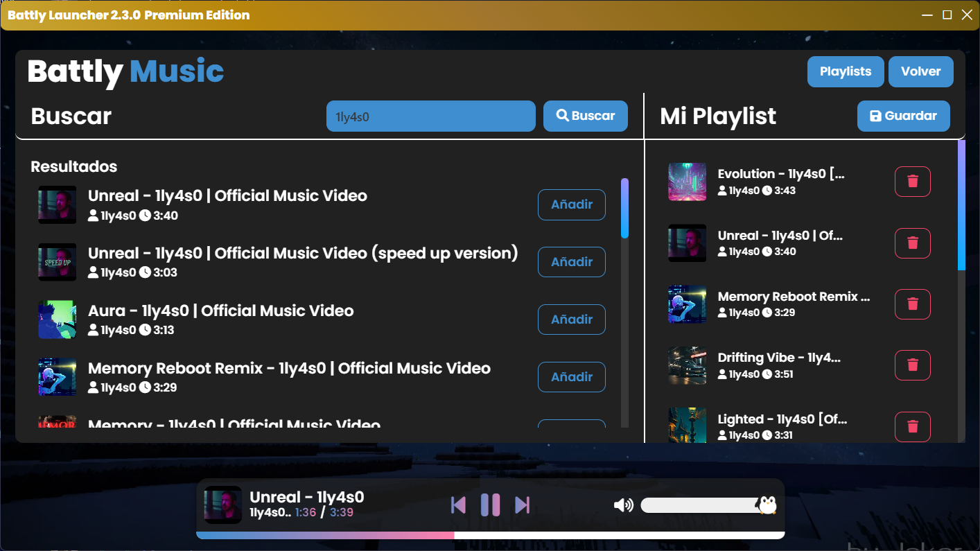Image resolution: width=980 pixels, height=551 pixels.
Task: Click the playlist title "Evolution - 1ly4s0 [..."
Action: [x=781, y=174]
